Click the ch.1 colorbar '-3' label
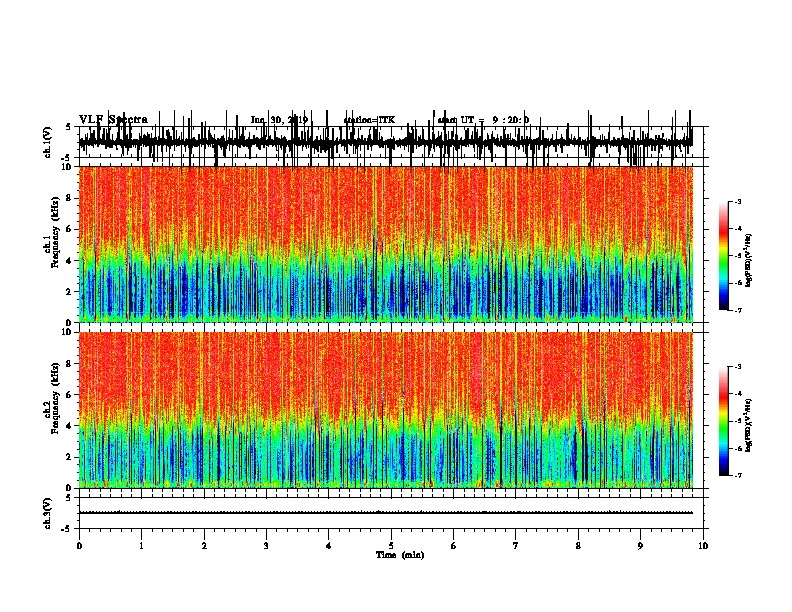 [x=738, y=202]
